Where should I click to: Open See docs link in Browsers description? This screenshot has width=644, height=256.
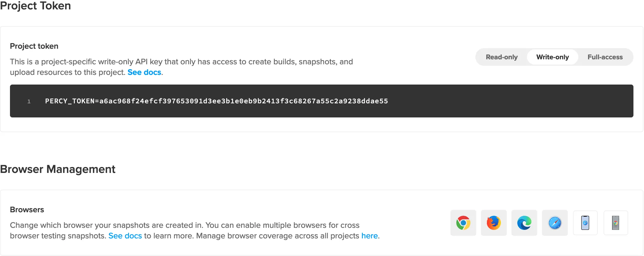pyautogui.click(x=125, y=236)
